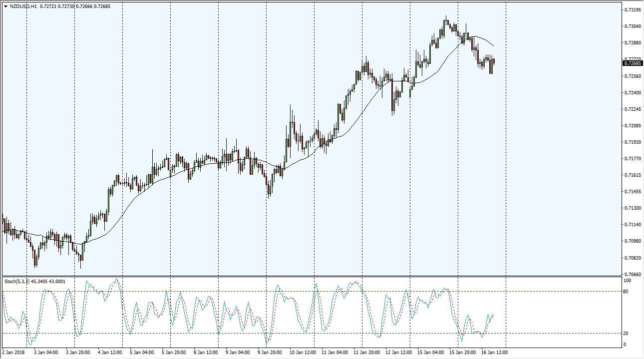The width and height of the screenshot is (644, 359).
Task: Click the '2 Jan 2018' time label
Action: click(13, 353)
